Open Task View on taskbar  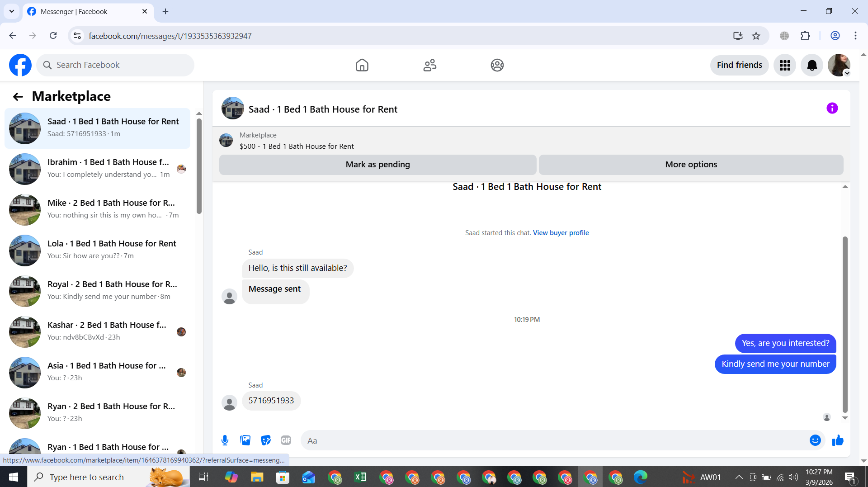[x=203, y=477]
